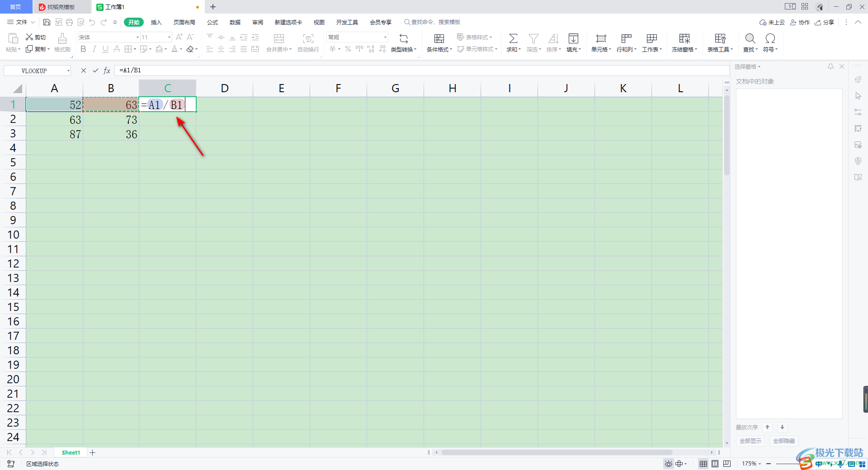This screenshot has width=868, height=470.
Task: Switch to the 数据 ribbon tab
Action: click(x=235, y=22)
